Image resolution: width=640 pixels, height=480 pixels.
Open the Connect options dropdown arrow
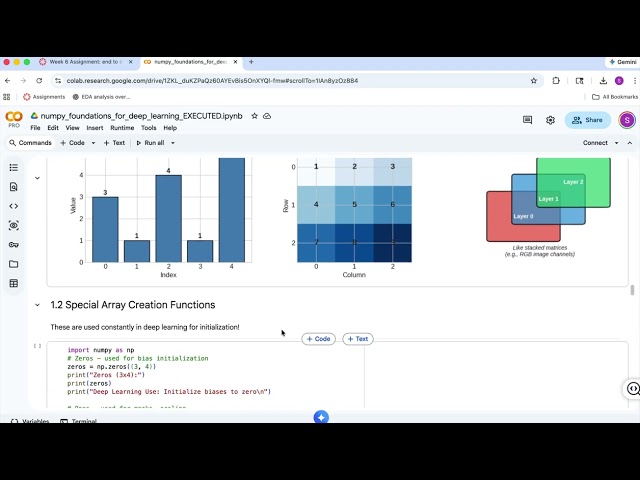point(616,143)
